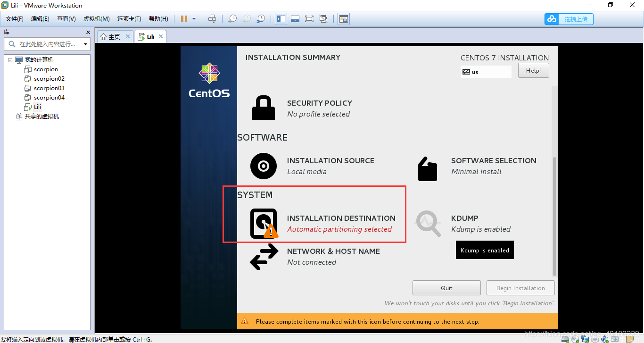Open the 帮助(H) menu
Viewport: 644px width, 343px height.
(x=158, y=19)
